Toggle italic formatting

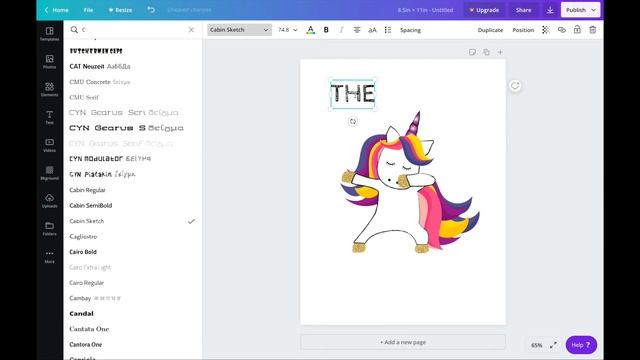(341, 30)
